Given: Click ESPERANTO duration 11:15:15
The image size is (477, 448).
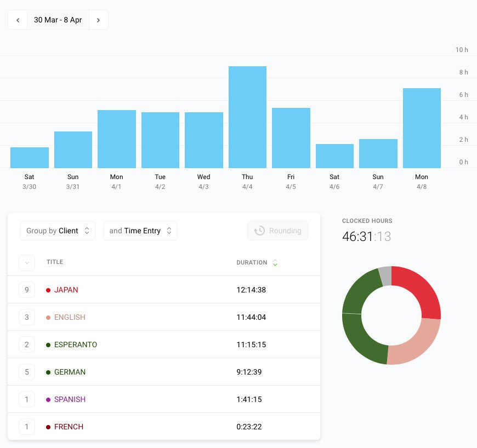Looking at the screenshot, I should pos(251,344).
